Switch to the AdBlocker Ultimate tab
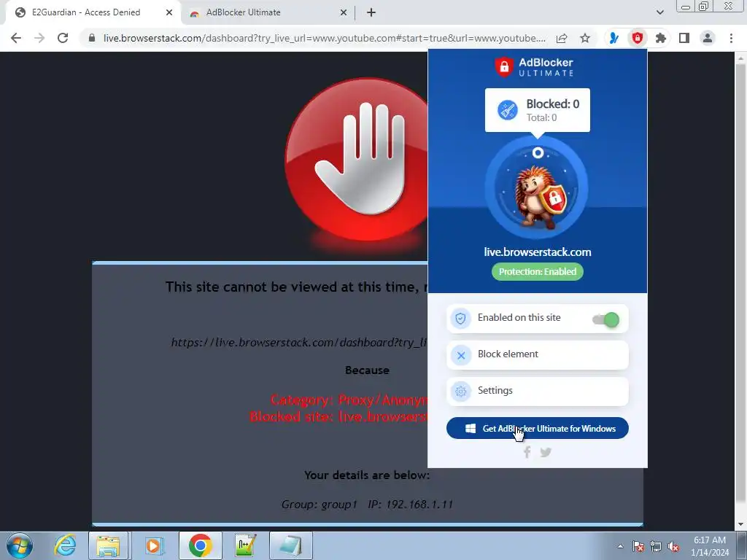The width and height of the screenshot is (747, 560). coord(268,12)
